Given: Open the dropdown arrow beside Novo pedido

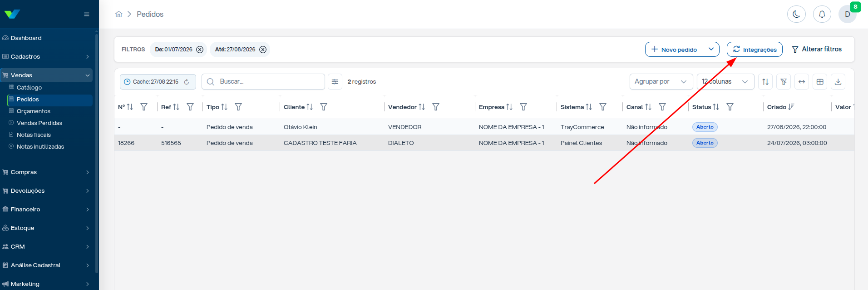Looking at the screenshot, I should click(711, 50).
